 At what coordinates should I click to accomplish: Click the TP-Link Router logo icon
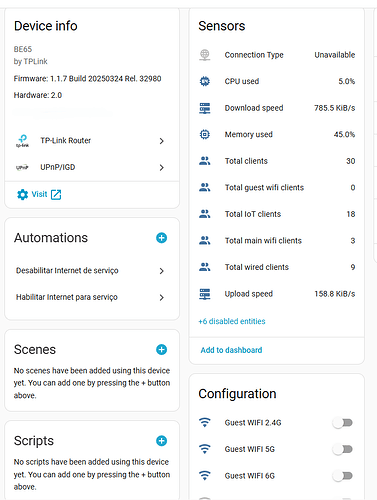[x=22, y=141]
